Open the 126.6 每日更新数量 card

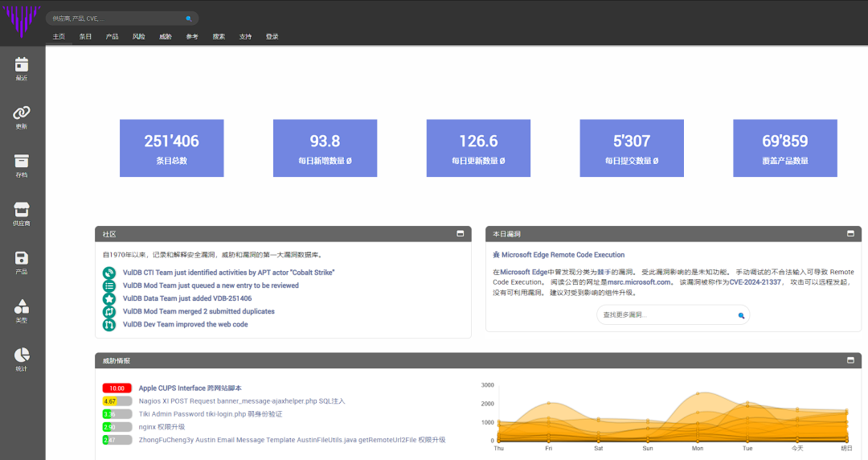[478, 148]
